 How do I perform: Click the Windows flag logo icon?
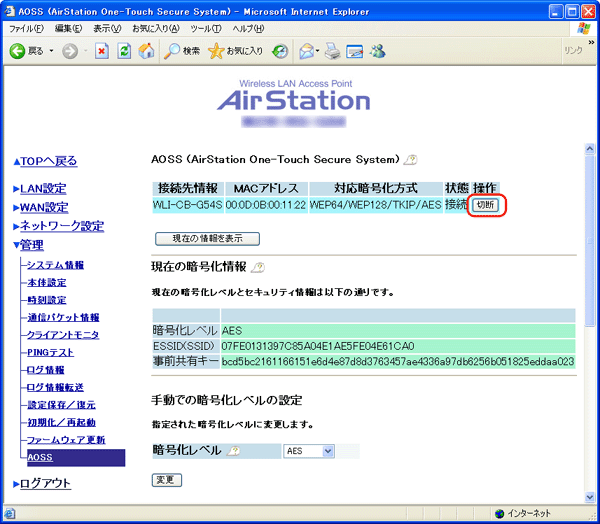pos(584,28)
